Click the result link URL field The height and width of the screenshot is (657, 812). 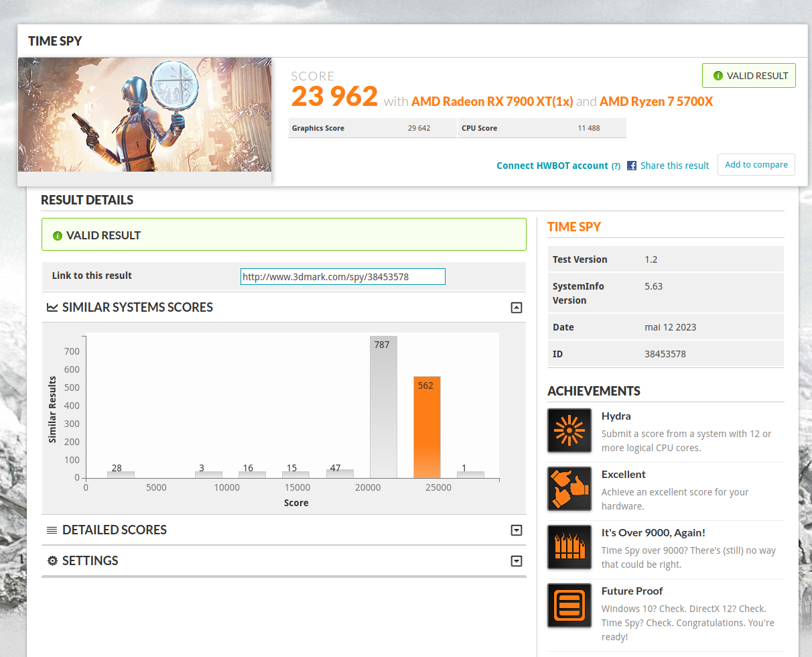(x=343, y=276)
